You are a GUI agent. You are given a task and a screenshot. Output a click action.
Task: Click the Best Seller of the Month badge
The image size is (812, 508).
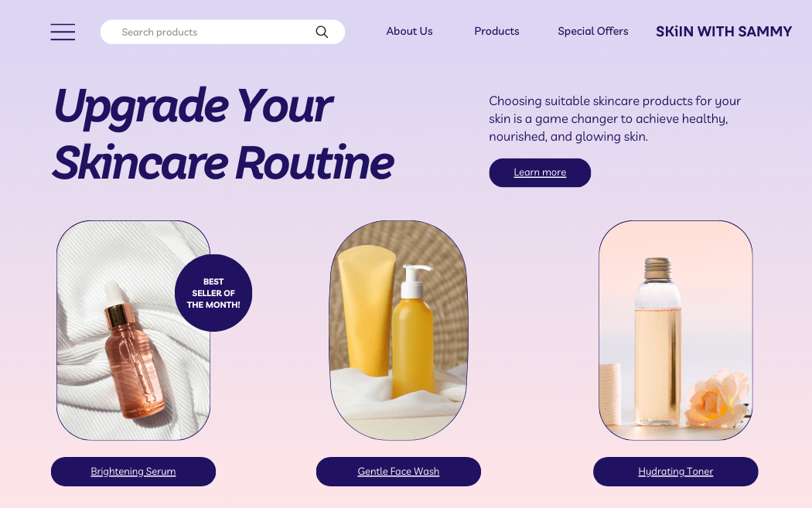[x=213, y=293]
